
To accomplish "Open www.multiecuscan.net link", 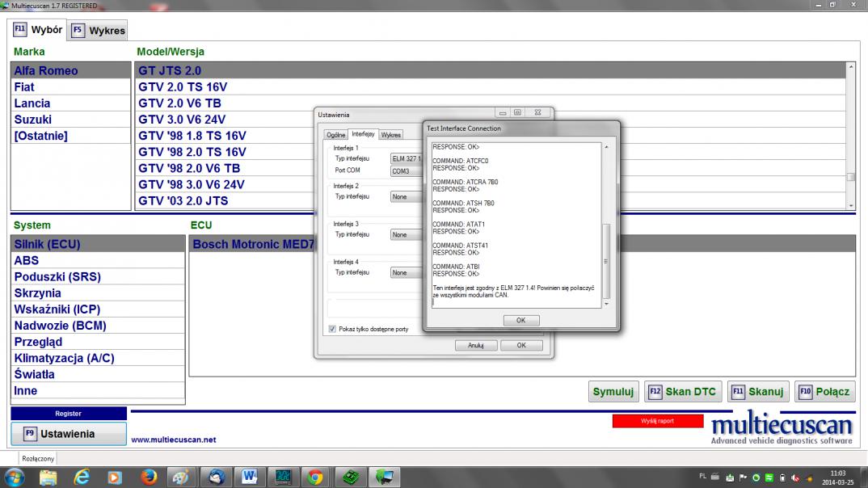I will point(174,440).
